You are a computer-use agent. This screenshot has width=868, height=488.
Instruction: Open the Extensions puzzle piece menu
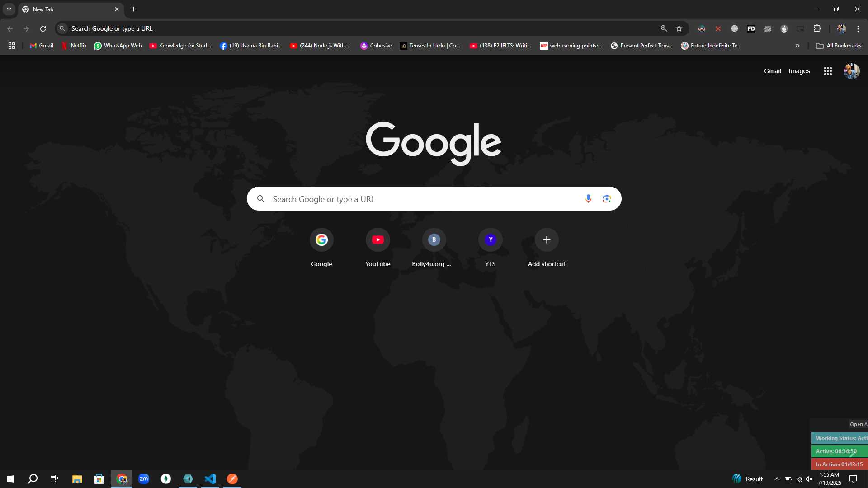(817, 28)
